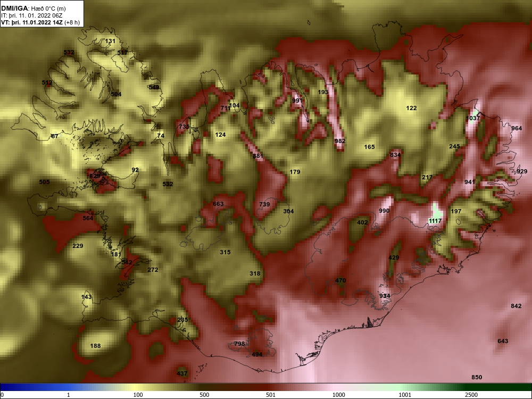Click the 304 value on the map

pyautogui.click(x=288, y=211)
